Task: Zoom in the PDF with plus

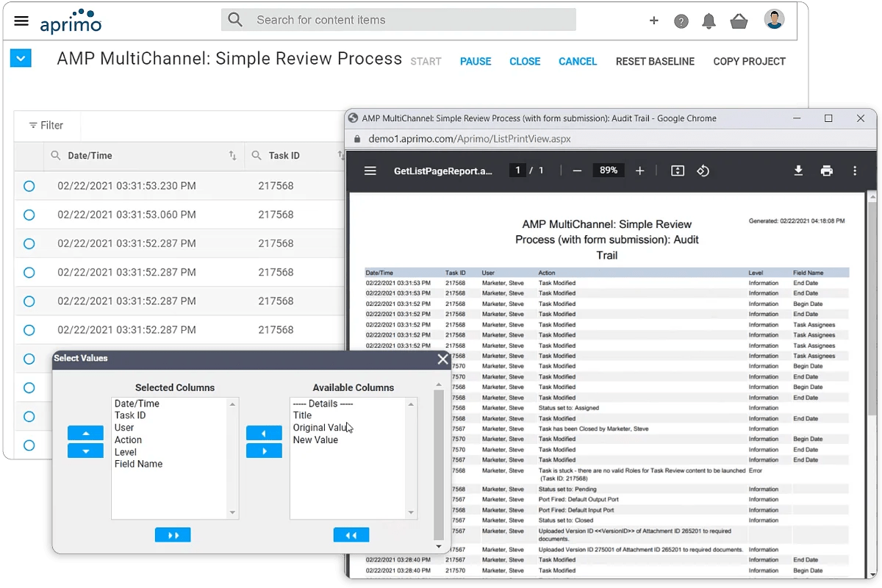Action: coord(639,171)
